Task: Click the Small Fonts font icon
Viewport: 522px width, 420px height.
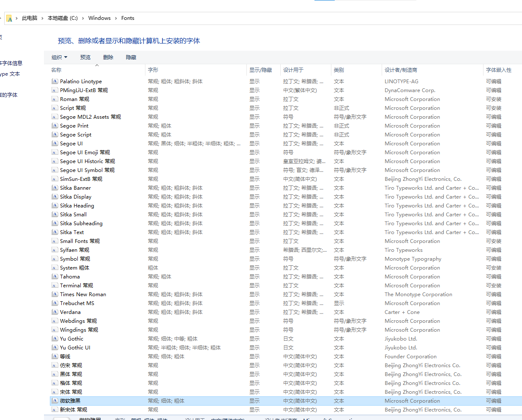Action: 55,241
